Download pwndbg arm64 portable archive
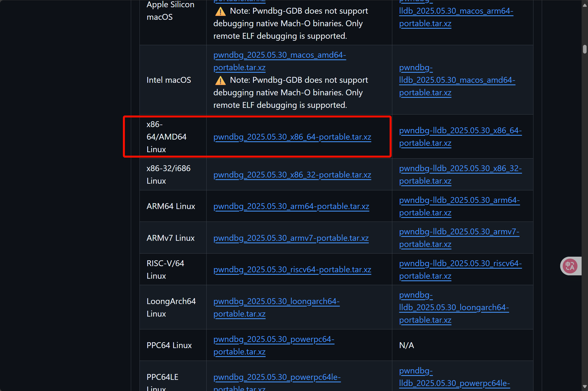 click(x=291, y=206)
